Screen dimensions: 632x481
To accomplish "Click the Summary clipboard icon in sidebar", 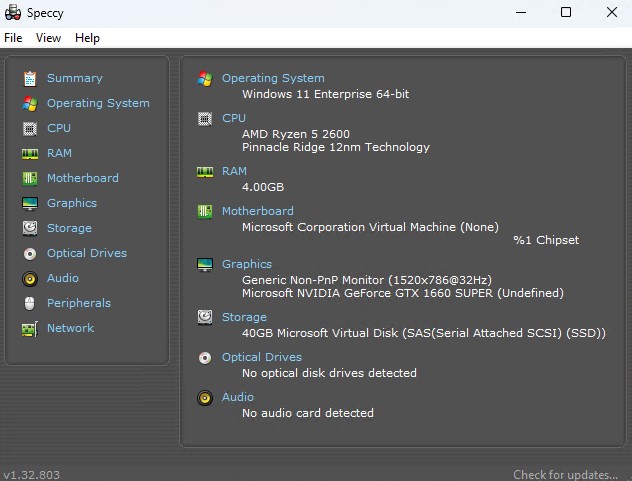I will pos(30,79).
